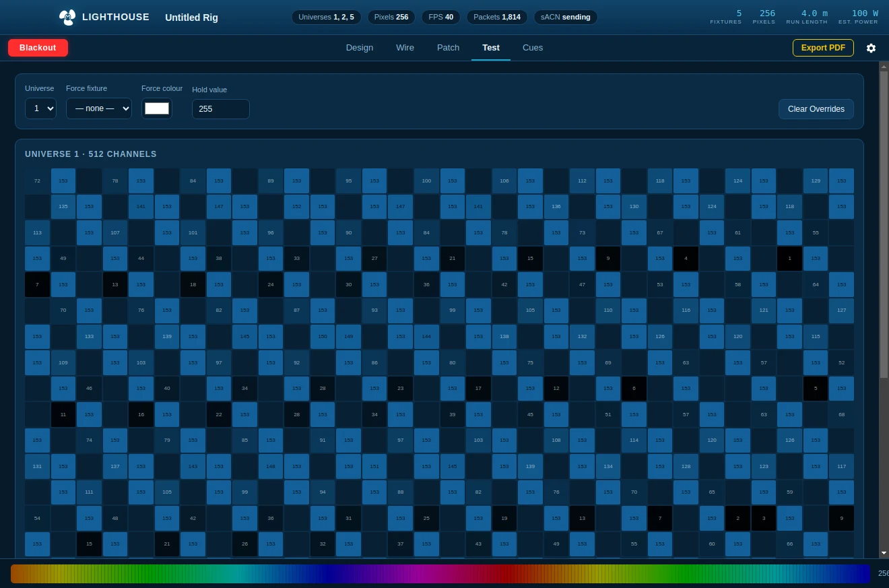Screen dimensions: 889x588
Task: Click the sACN sending status chip
Action: coord(566,17)
